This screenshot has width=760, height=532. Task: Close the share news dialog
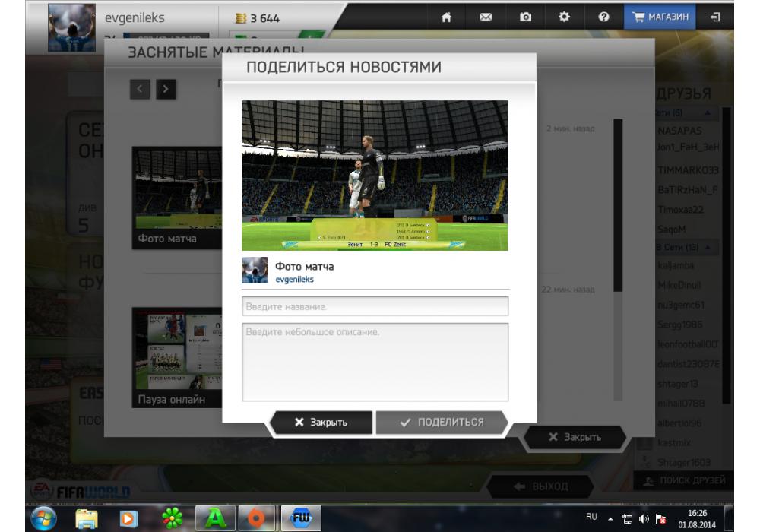coord(321,423)
